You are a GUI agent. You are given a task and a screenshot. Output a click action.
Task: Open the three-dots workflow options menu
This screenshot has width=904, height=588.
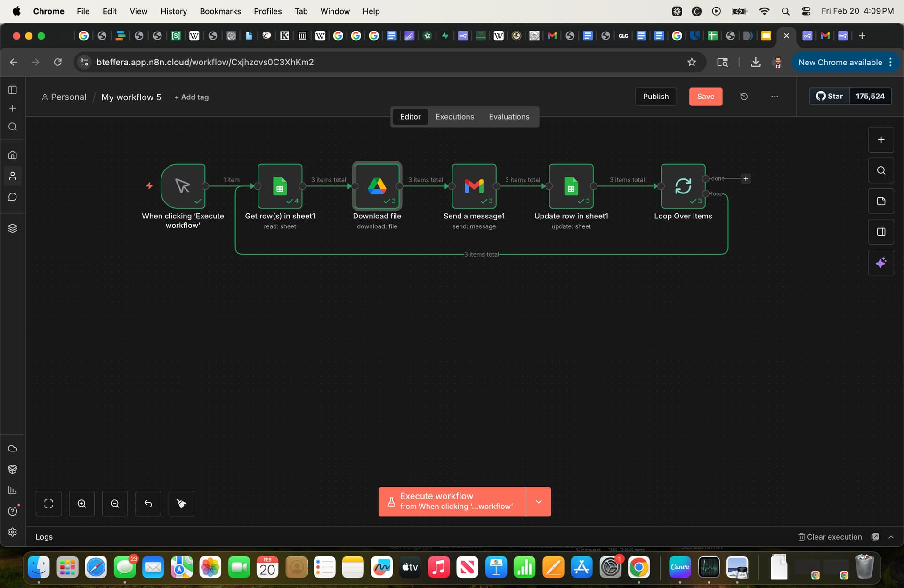775,97
